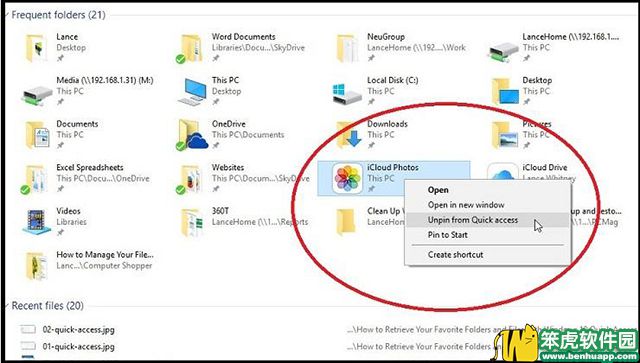Image resolution: width=640 pixels, height=363 pixels.
Task: Click the OneDrive cloud folder icon
Action: tap(192, 135)
